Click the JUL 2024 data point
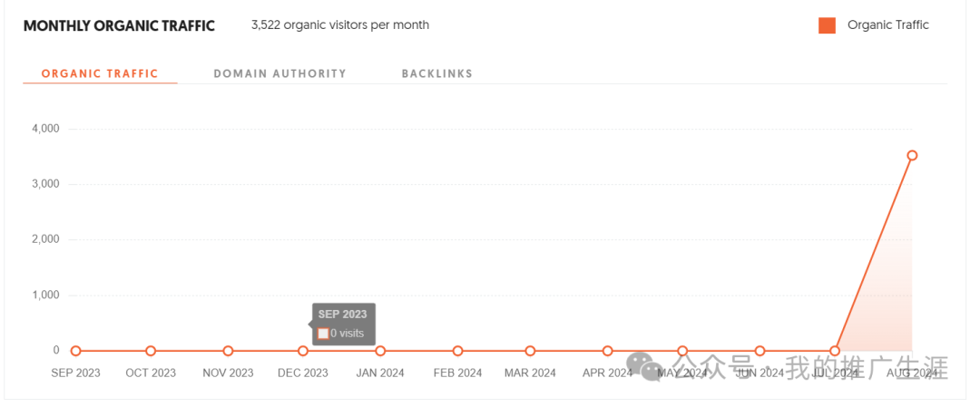The image size is (980, 407). pos(835,351)
